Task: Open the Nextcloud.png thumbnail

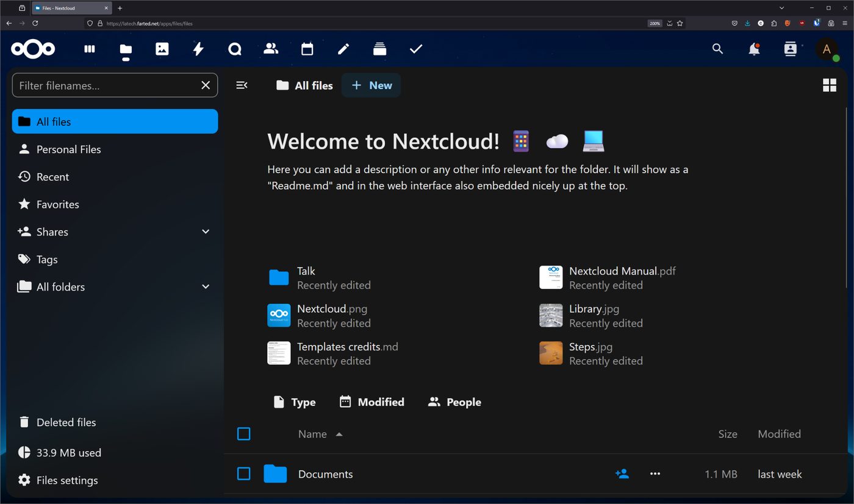Action: tap(279, 316)
